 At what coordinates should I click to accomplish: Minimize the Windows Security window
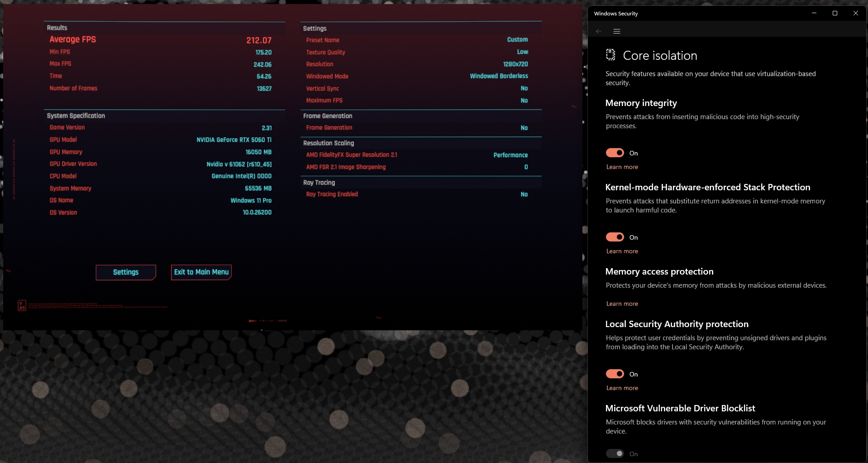coord(814,13)
